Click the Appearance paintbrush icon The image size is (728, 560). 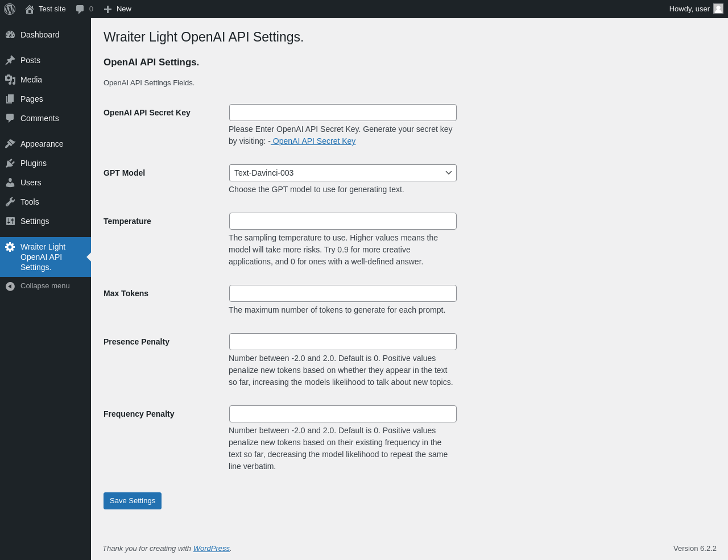click(x=10, y=144)
